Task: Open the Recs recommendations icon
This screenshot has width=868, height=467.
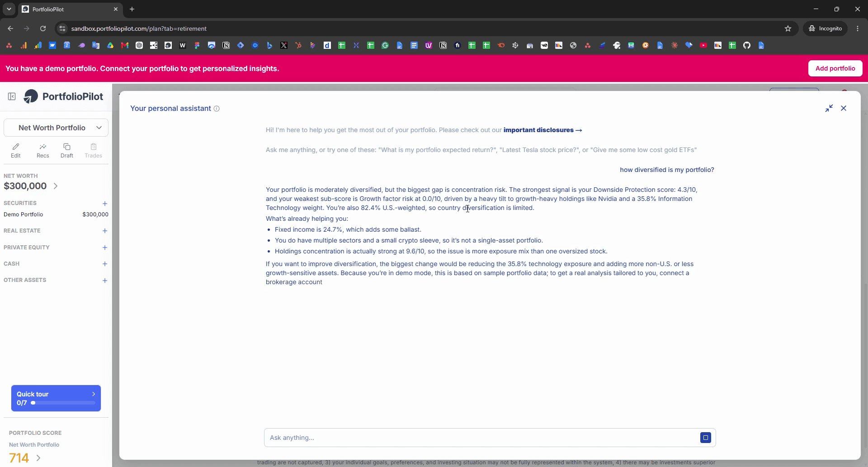Action: pyautogui.click(x=43, y=150)
